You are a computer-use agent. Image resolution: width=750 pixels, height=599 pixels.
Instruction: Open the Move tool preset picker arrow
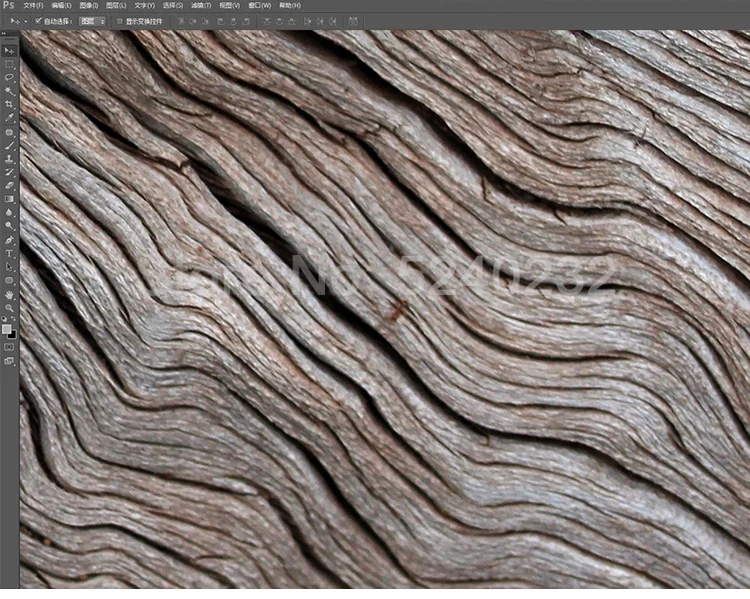25,22
